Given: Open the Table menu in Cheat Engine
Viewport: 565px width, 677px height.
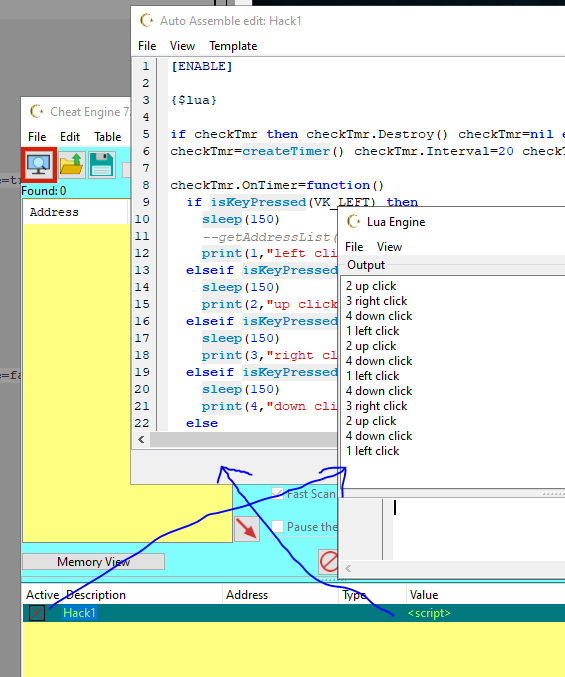Looking at the screenshot, I should tap(107, 137).
